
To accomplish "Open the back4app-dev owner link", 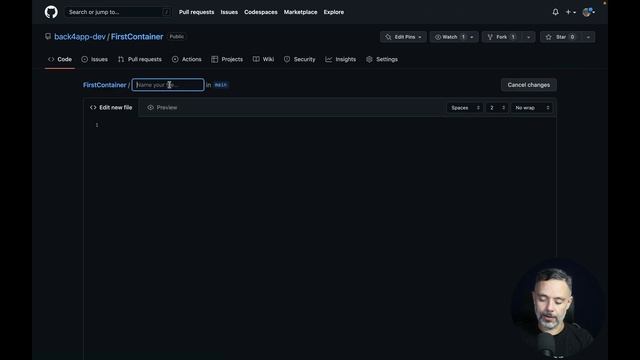I will coord(80,37).
